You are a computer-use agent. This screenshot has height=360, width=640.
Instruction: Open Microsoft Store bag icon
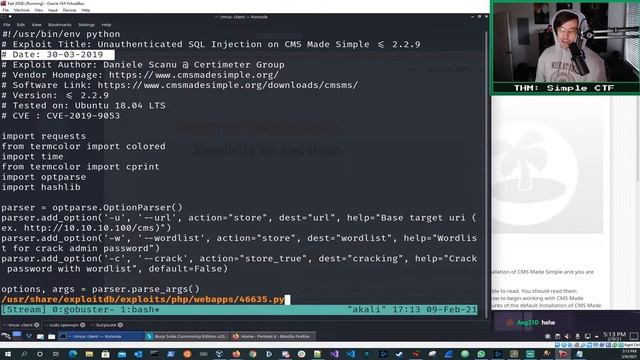105,354
